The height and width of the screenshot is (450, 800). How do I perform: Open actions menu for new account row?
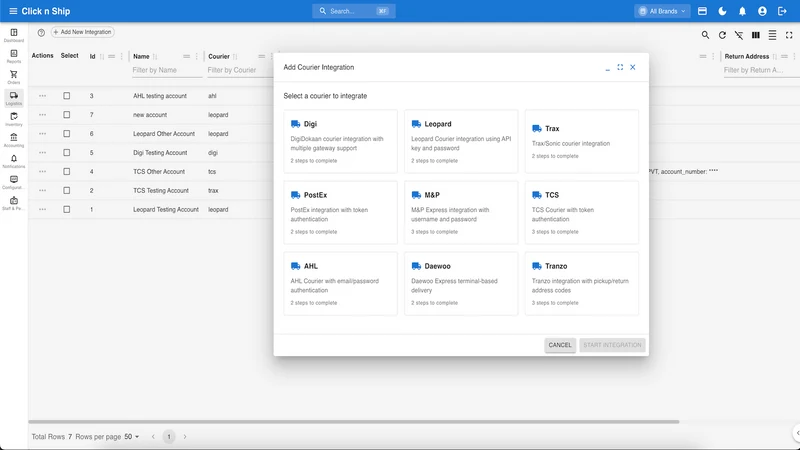click(x=42, y=115)
